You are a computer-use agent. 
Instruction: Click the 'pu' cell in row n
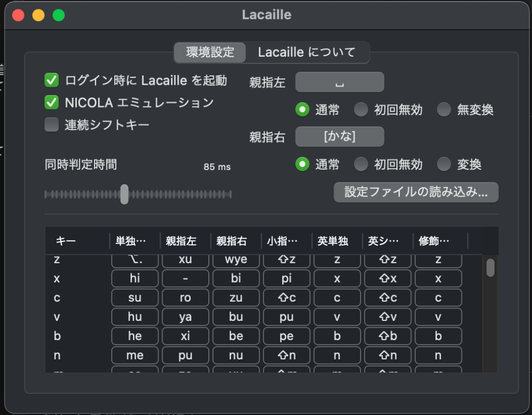(185, 355)
